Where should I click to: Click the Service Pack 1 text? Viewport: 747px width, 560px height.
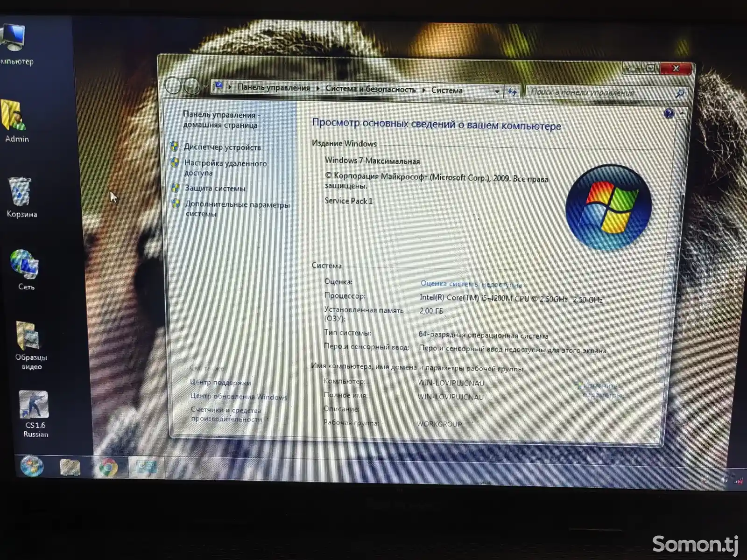point(348,201)
